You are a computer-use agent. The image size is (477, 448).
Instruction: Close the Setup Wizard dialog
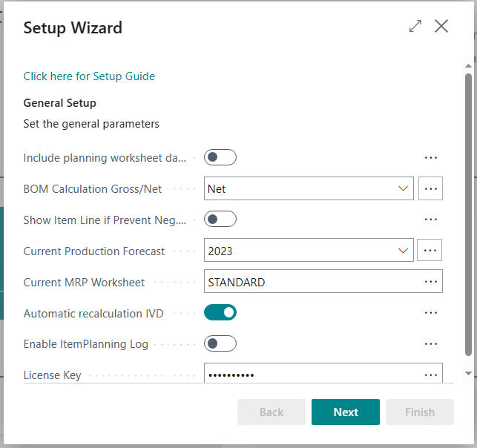coord(441,27)
